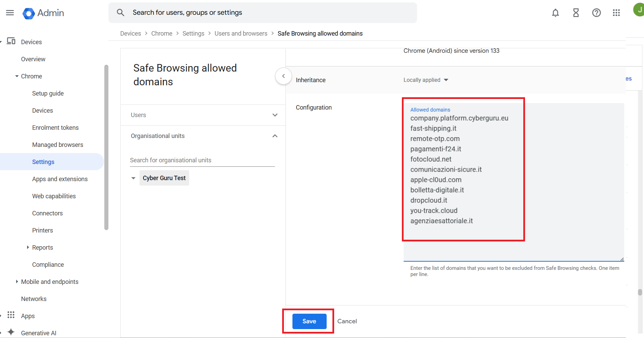Click the Google Admin logo
The width and height of the screenshot is (644, 338).
coord(43,13)
